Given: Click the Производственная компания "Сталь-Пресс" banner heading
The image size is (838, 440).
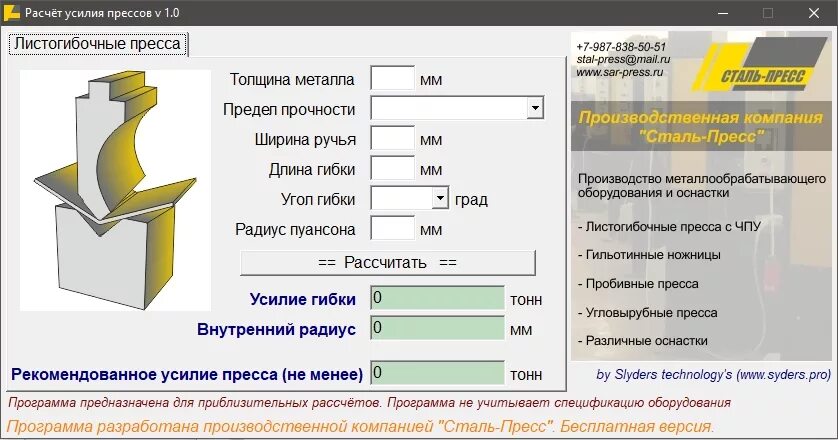Looking at the screenshot, I should click(701, 127).
